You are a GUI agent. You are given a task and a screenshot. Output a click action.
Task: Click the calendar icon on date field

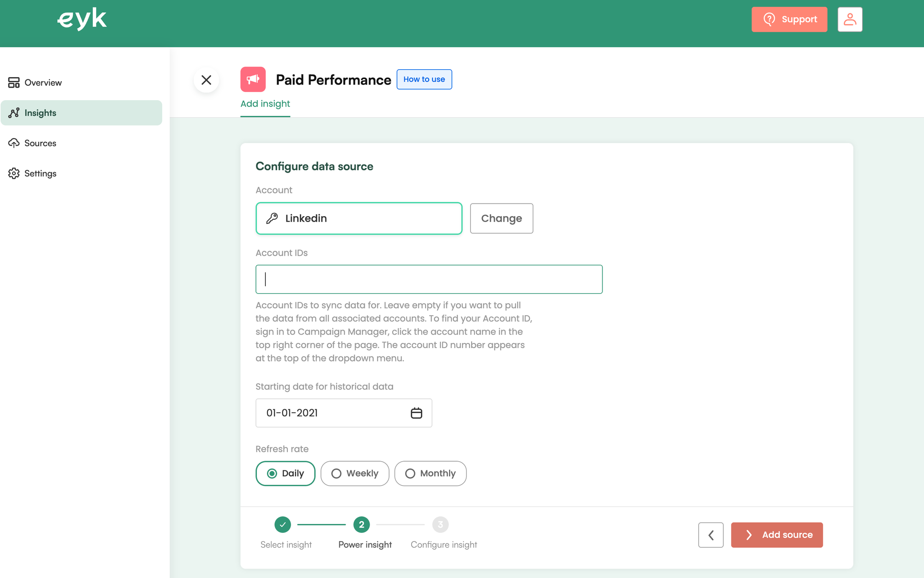tap(416, 413)
